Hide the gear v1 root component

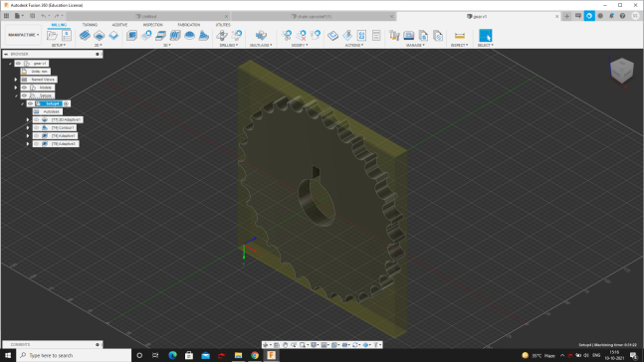(x=18, y=64)
